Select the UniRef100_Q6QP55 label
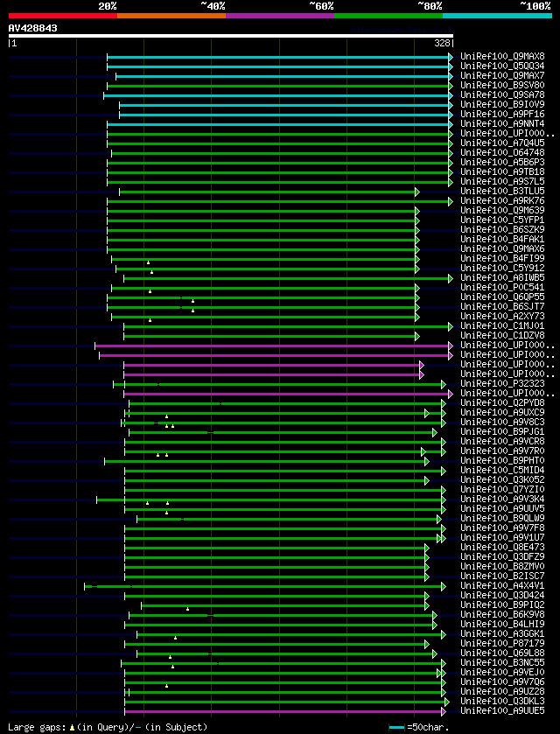 pyautogui.click(x=502, y=297)
